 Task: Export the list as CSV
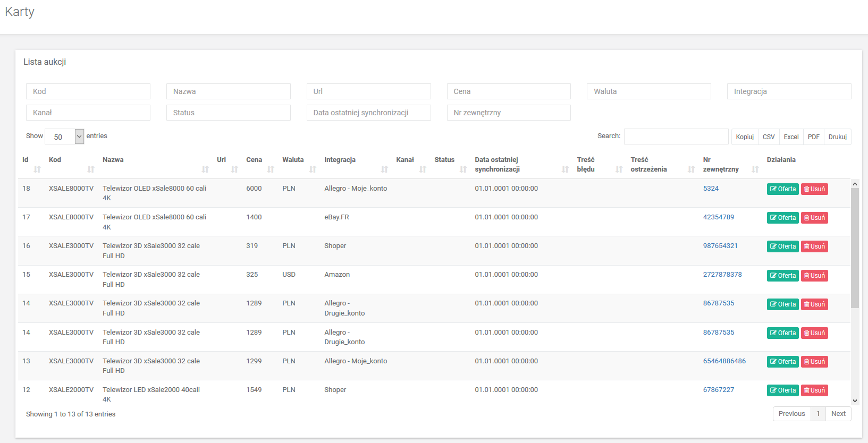(x=769, y=137)
